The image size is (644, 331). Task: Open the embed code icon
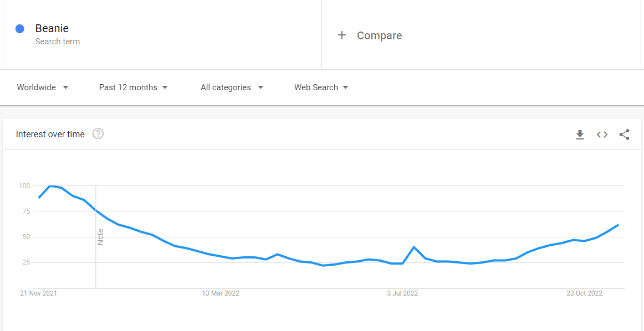coord(602,135)
